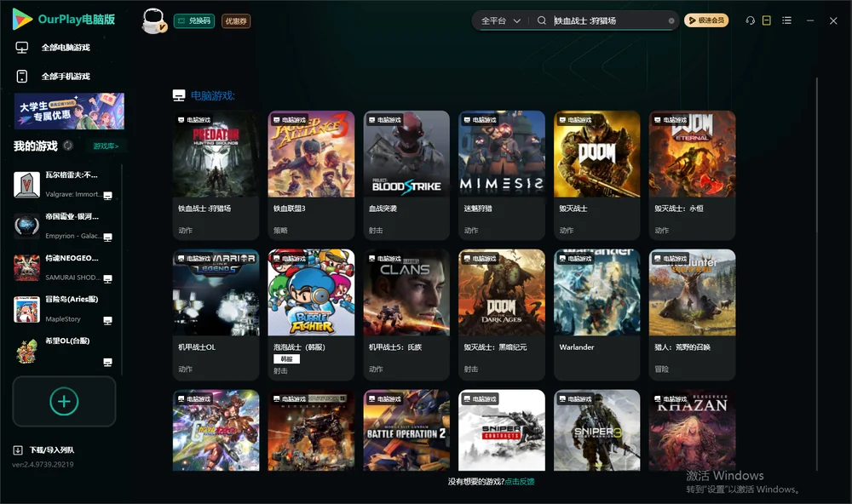Open the list menu icon in the title bar
852x504 pixels.
(786, 20)
